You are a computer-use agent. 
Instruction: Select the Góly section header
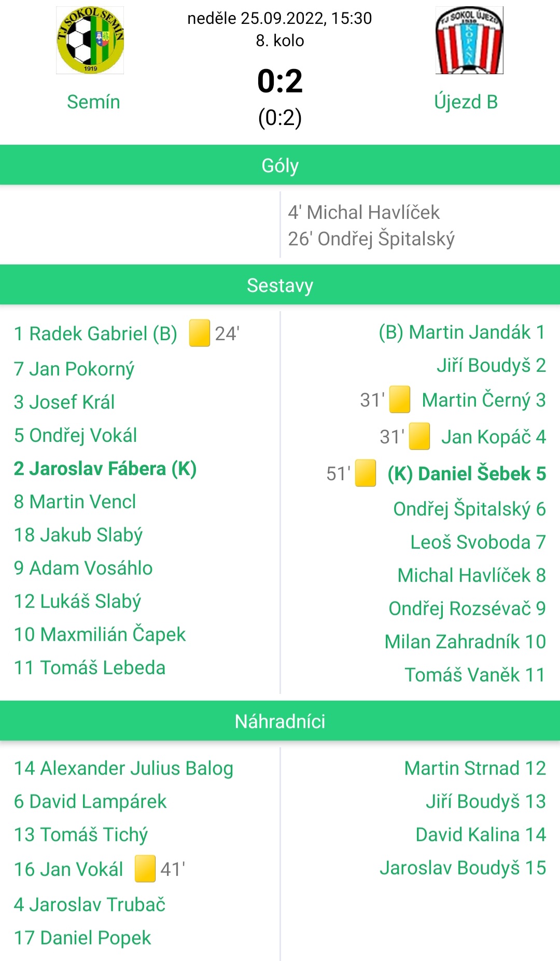[x=280, y=165]
